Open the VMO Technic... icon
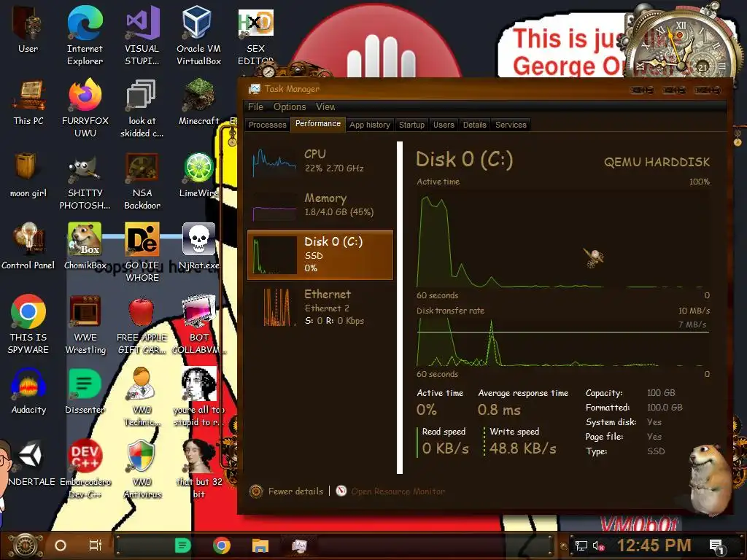Viewport: 747px width, 560px height. point(142,397)
